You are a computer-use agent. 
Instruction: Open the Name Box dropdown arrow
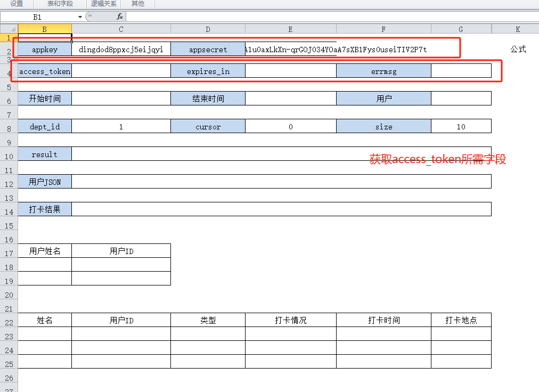(79, 17)
